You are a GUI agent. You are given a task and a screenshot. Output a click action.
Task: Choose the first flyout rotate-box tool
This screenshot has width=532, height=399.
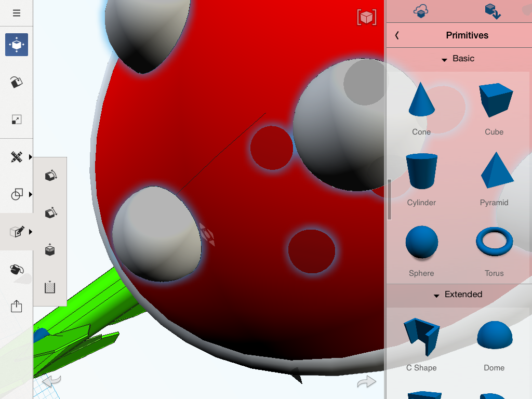[50, 176]
